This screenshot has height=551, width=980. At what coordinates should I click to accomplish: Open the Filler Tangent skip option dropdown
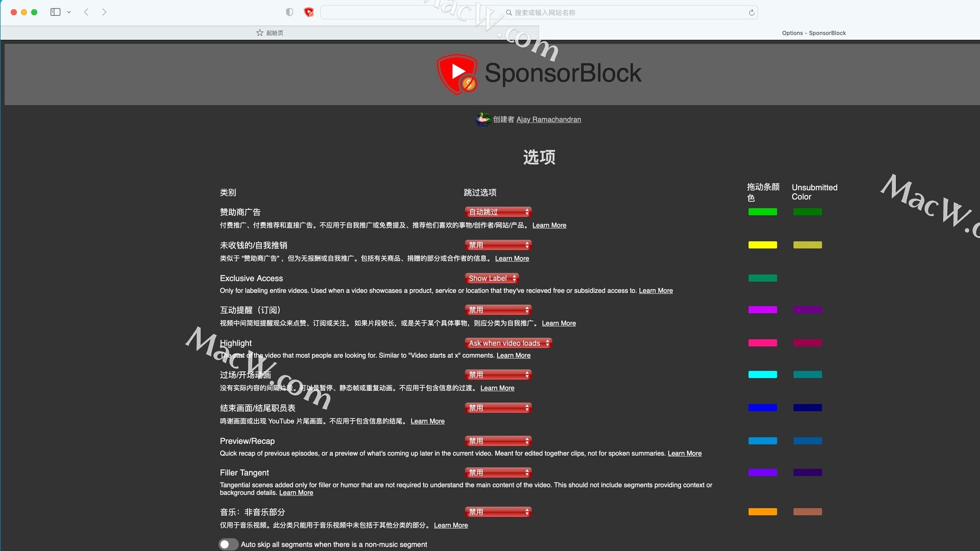tap(498, 472)
